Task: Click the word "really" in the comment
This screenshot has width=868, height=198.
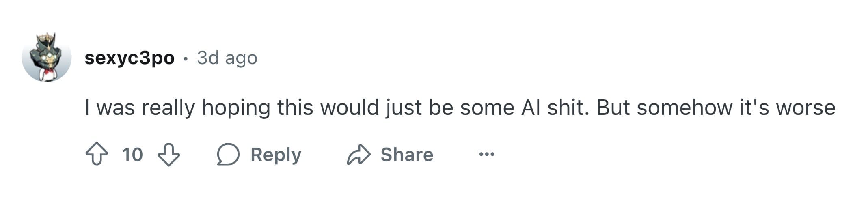Action: coord(168,108)
